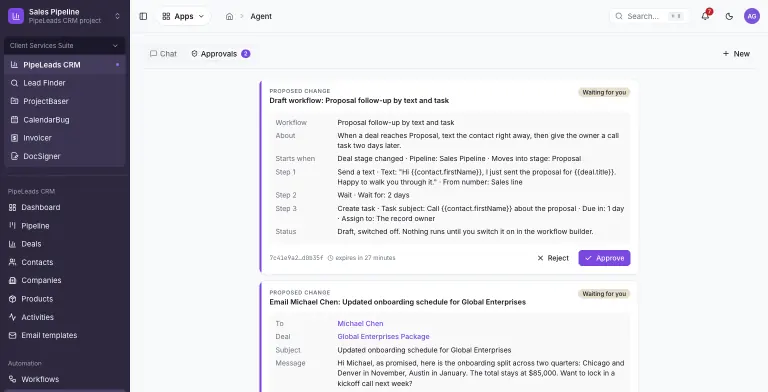This screenshot has width=768, height=392.
Task: Open DocSigner app
Action: (x=64, y=156)
